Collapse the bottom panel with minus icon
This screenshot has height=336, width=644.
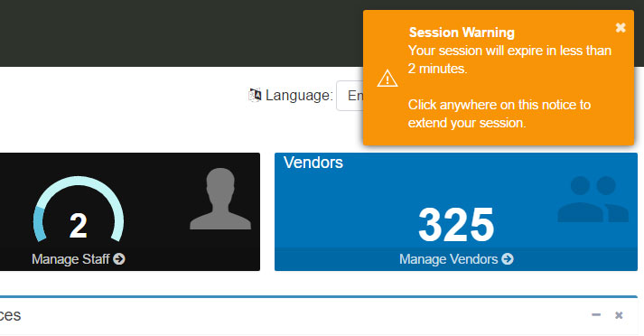tap(596, 315)
